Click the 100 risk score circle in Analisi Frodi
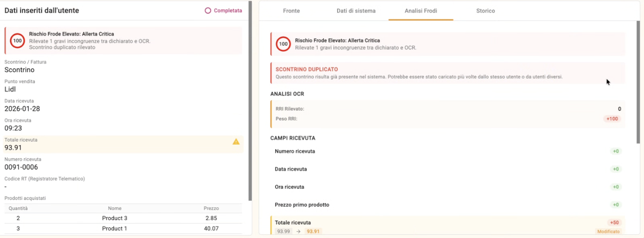 (x=283, y=44)
